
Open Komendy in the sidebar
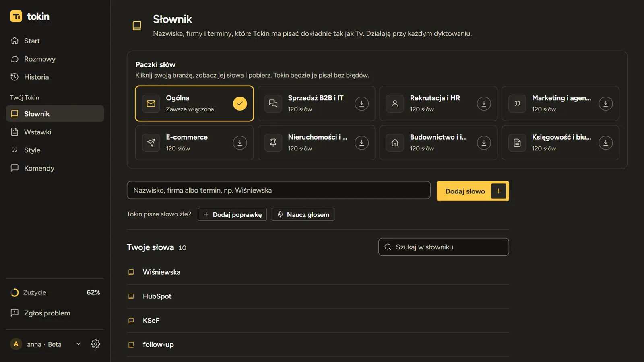click(x=55, y=168)
